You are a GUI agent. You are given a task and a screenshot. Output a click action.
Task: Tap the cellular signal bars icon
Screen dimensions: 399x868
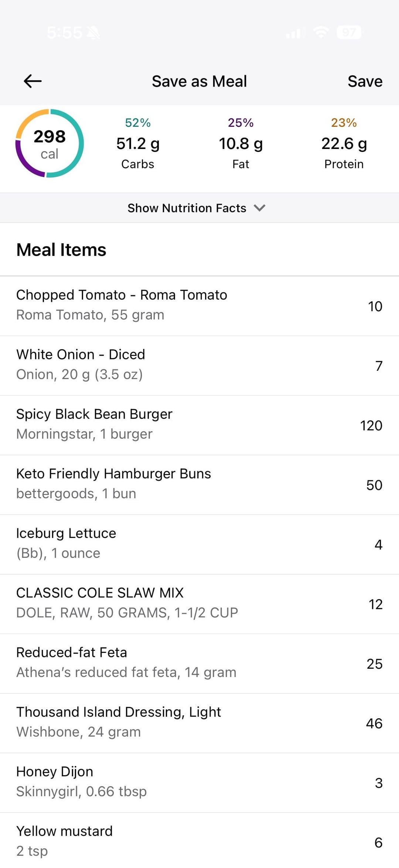click(294, 33)
